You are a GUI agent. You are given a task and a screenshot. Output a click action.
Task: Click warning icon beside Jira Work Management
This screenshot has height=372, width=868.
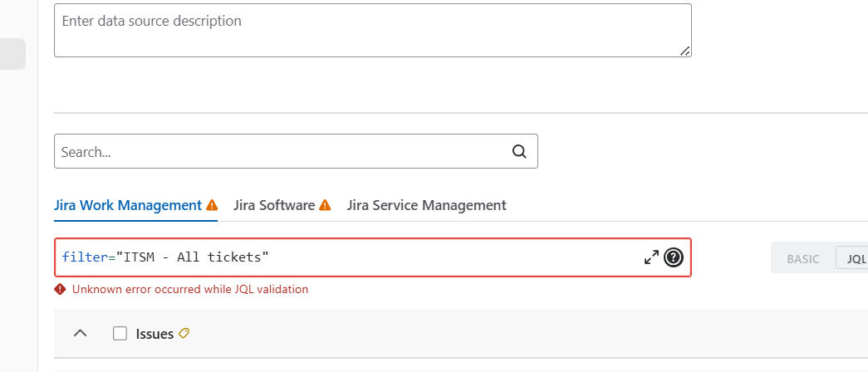[212, 205]
